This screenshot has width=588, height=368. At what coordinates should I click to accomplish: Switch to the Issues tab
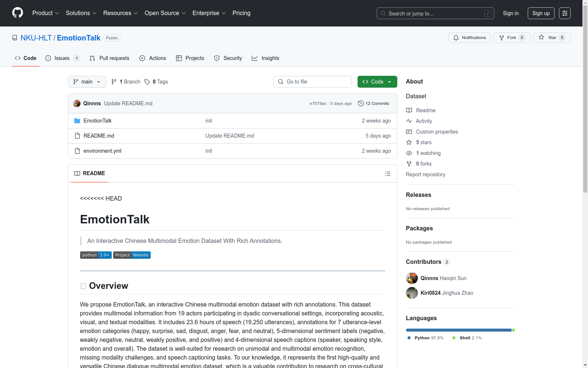pyautogui.click(x=62, y=58)
